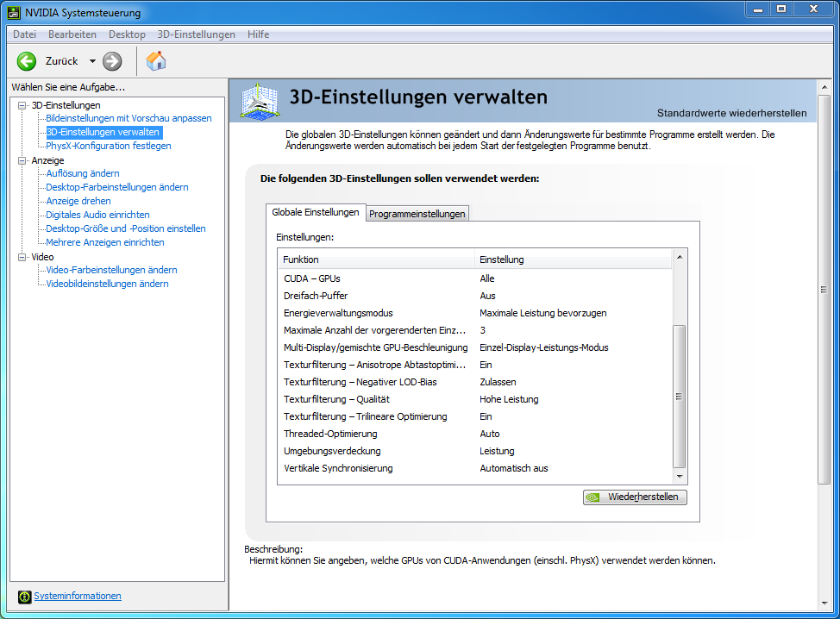
Task: Select the Vertikale Synchronisierung row
Action: [x=475, y=468]
